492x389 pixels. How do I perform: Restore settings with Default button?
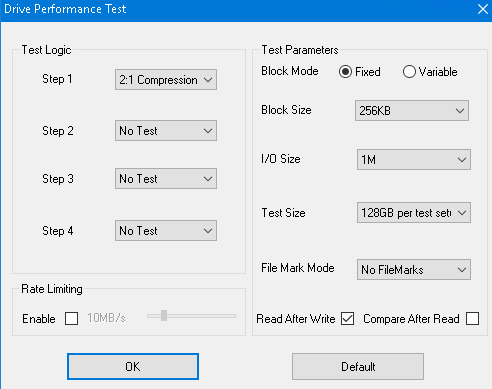pos(358,366)
